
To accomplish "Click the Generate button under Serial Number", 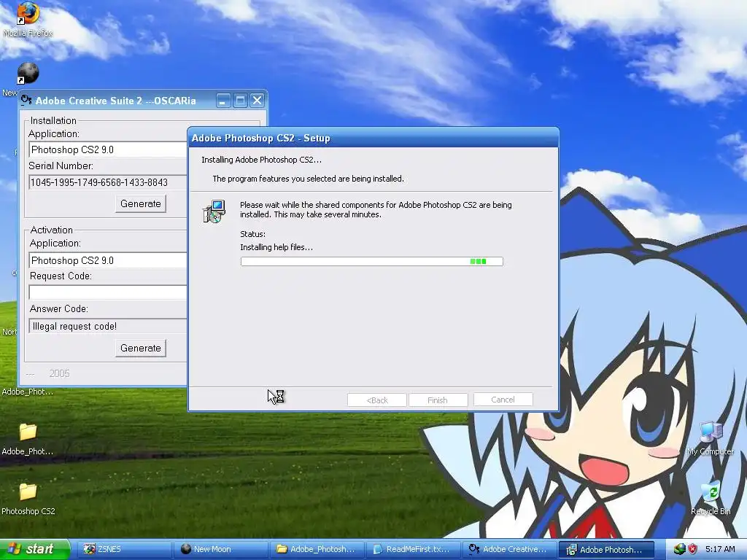I will point(141,204).
